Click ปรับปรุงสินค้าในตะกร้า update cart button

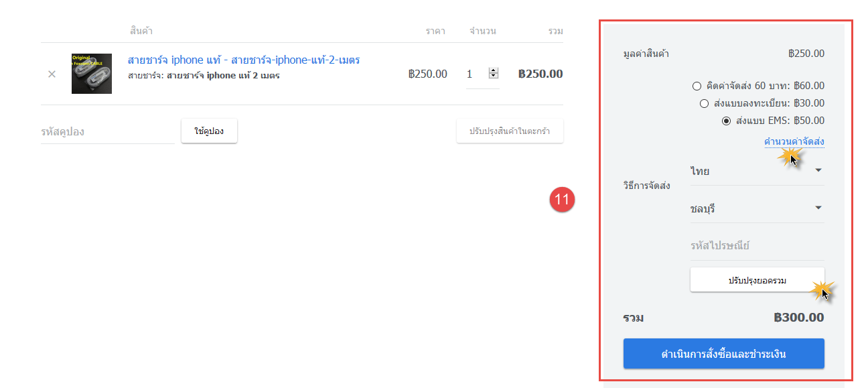tap(510, 131)
